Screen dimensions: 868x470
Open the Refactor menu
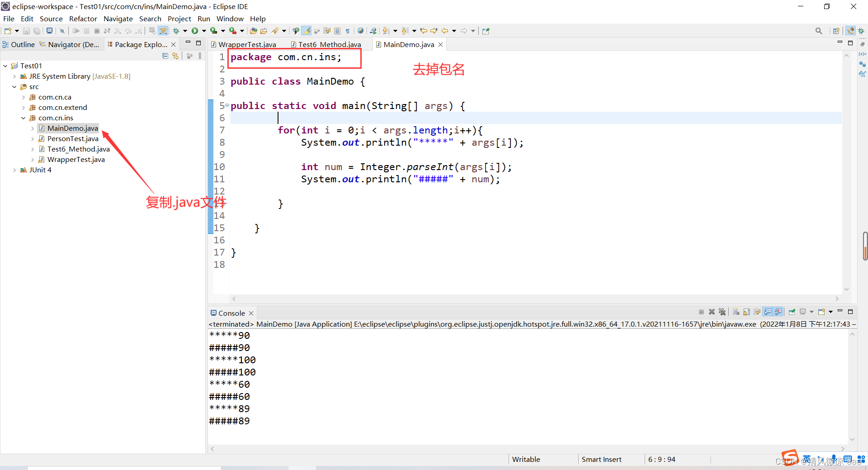pos(83,19)
